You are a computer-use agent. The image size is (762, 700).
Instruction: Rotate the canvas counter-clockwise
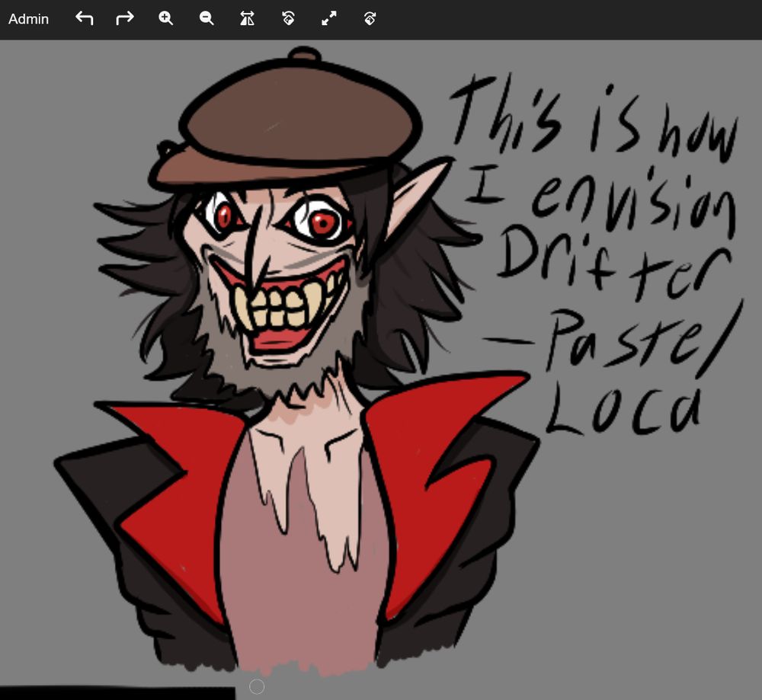tap(288, 18)
